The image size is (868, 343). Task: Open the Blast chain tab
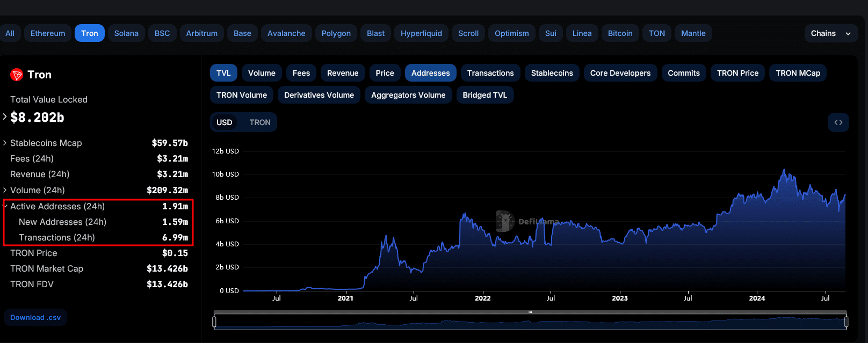coord(375,33)
